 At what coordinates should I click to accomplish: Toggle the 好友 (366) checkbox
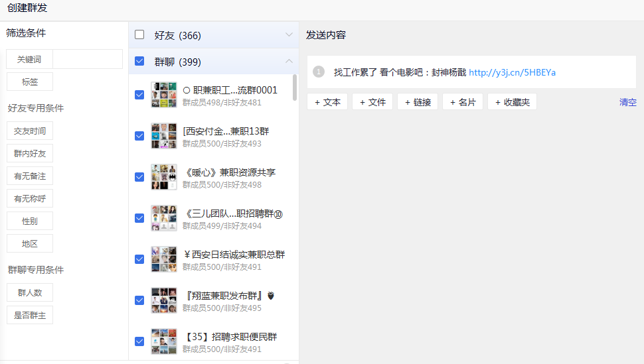point(139,34)
